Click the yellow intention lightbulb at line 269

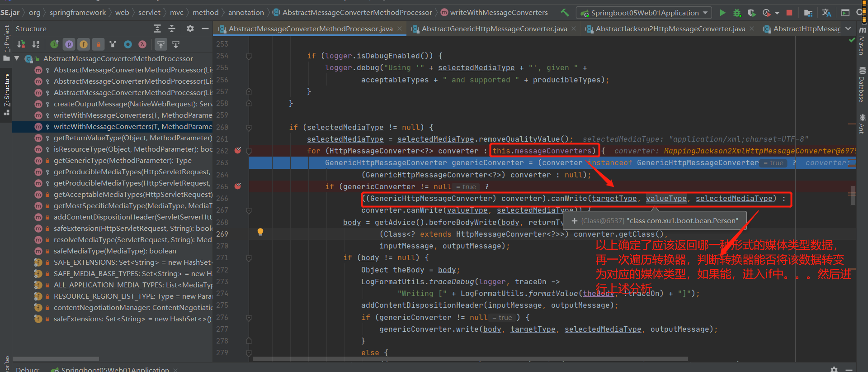(260, 232)
